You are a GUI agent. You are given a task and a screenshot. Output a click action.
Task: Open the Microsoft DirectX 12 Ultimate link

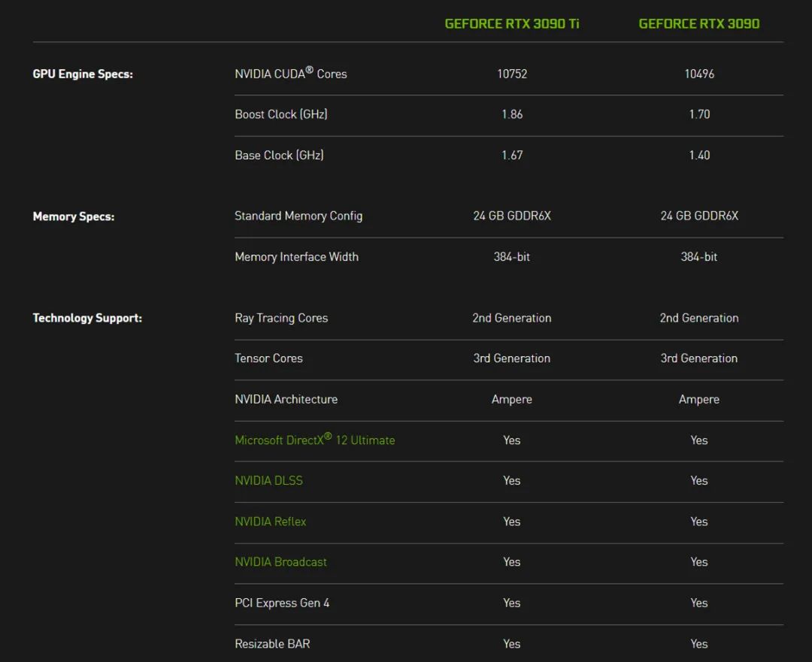pos(314,440)
